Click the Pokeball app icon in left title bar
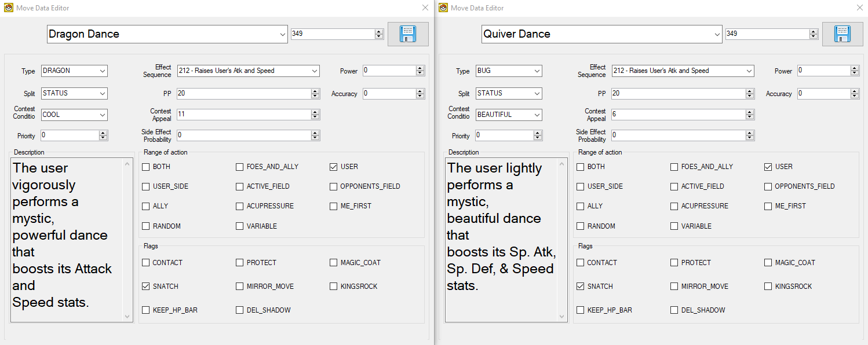 [9, 8]
